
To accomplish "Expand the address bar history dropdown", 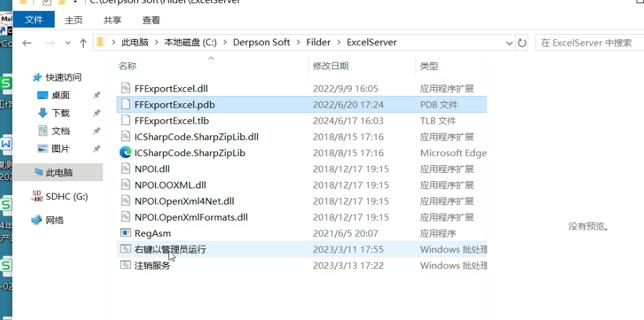I will click(x=508, y=43).
